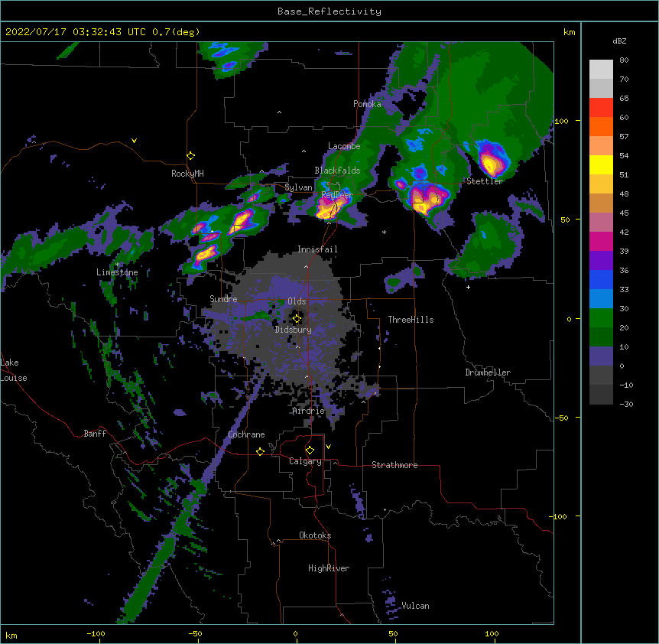Click the yellow diamond marker between Olds and Didsbury

click(297, 319)
